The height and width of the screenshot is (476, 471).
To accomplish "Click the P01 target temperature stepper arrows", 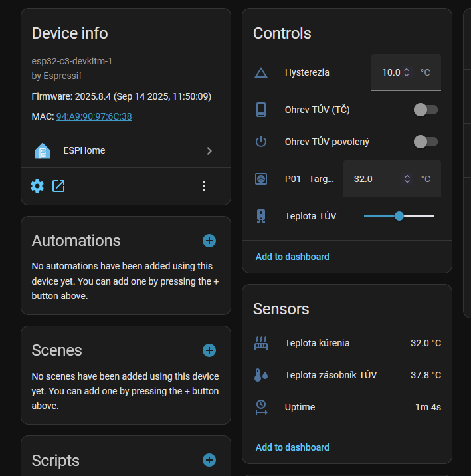I will 407,179.
